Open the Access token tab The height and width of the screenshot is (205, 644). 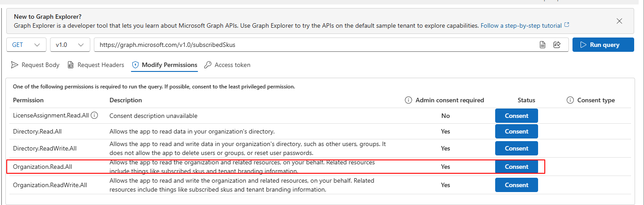(x=227, y=65)
